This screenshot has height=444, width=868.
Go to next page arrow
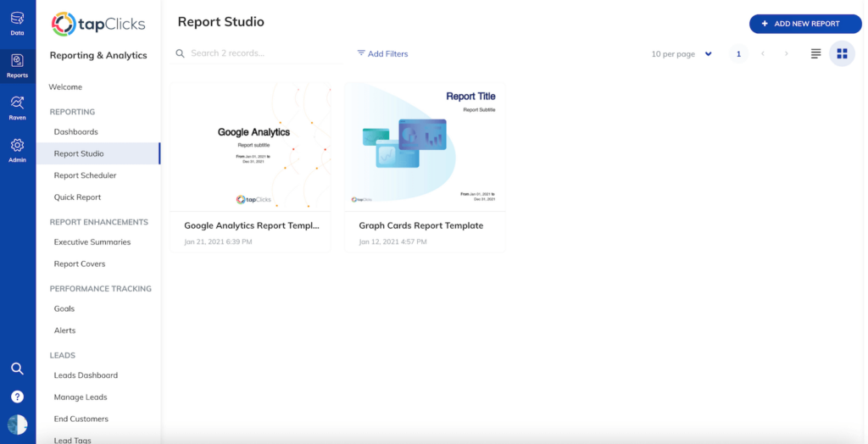point(786,53)
